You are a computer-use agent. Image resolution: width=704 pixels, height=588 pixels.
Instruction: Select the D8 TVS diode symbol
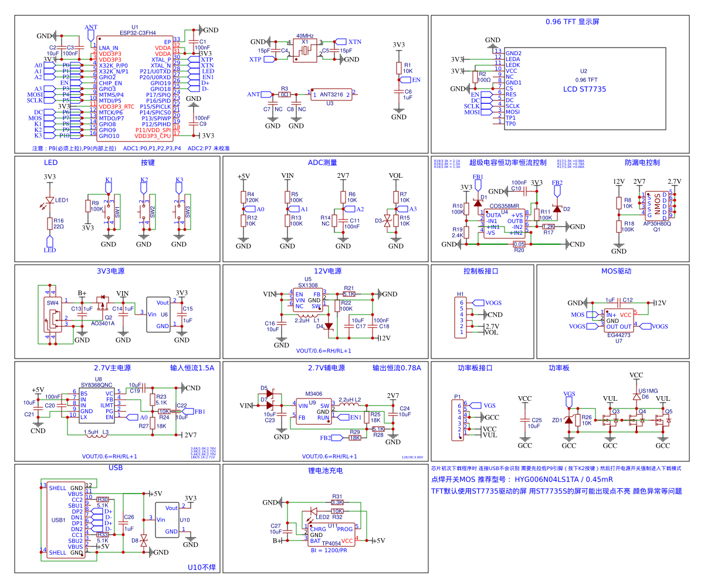(143, 540)
